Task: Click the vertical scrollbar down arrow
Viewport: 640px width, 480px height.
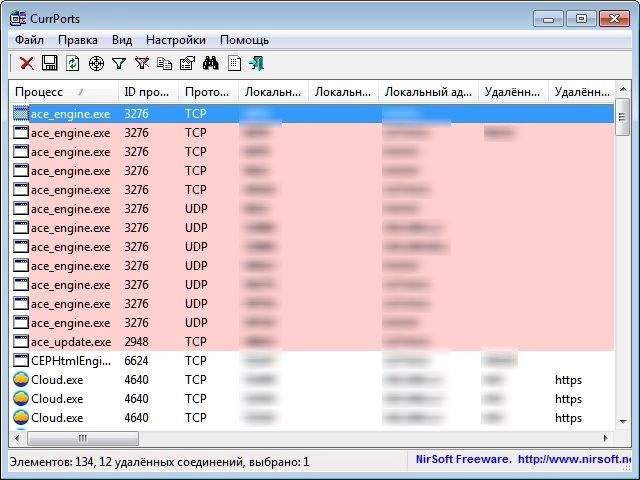Action: (622, 422)
